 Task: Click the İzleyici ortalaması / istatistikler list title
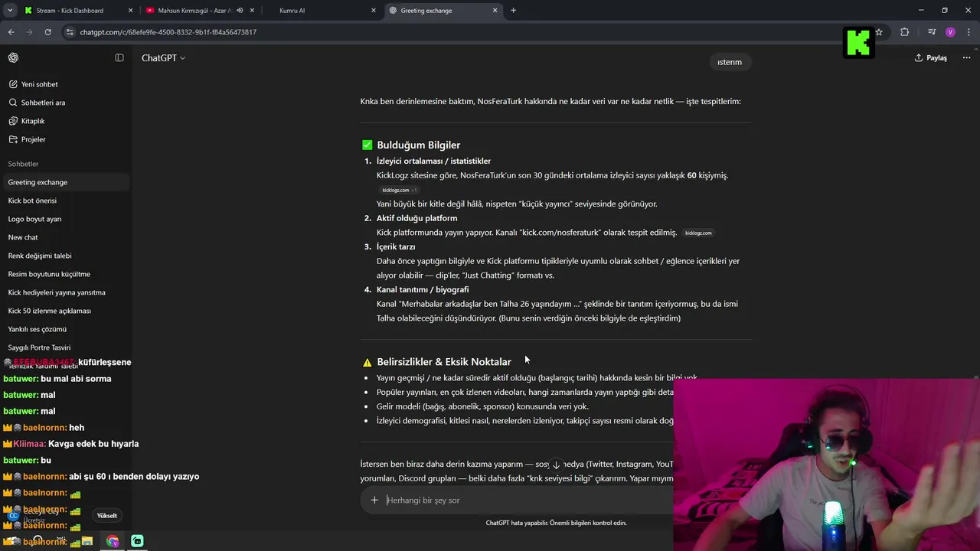433,161
